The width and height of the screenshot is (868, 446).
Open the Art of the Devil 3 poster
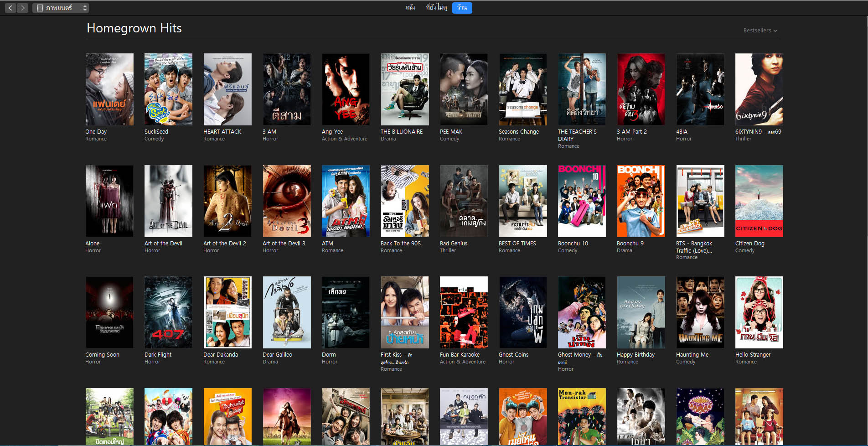tap(287, 201)
